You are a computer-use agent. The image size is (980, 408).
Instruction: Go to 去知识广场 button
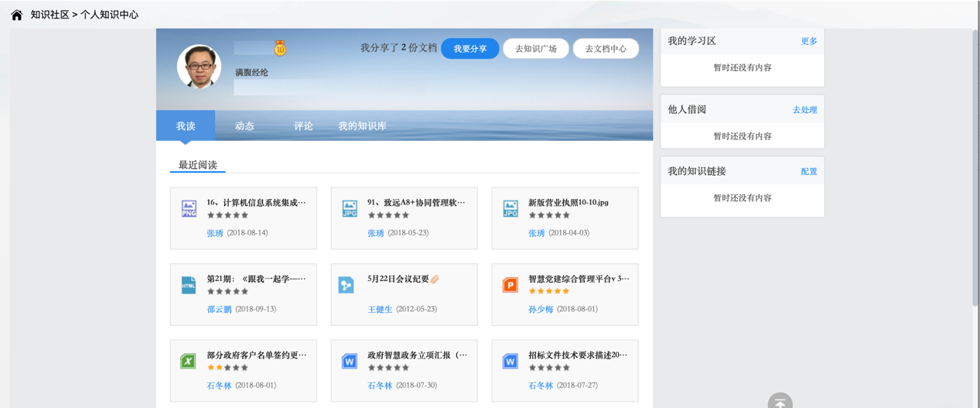[536, 49]
